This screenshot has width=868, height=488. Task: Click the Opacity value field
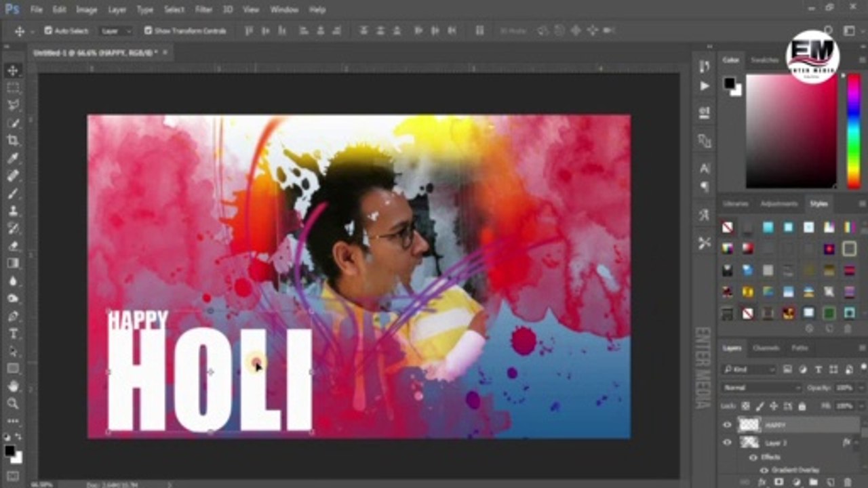tap(844, 388)
